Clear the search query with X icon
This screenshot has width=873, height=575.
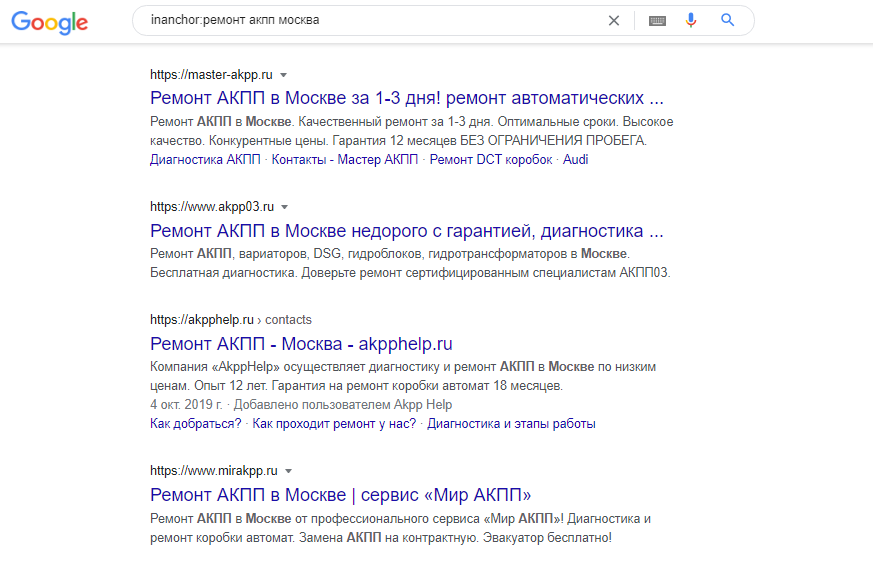614,21
